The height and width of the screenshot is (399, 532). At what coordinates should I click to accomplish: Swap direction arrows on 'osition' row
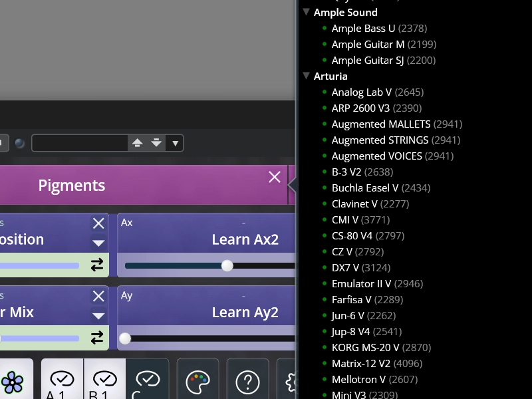[x=97, y=265]
